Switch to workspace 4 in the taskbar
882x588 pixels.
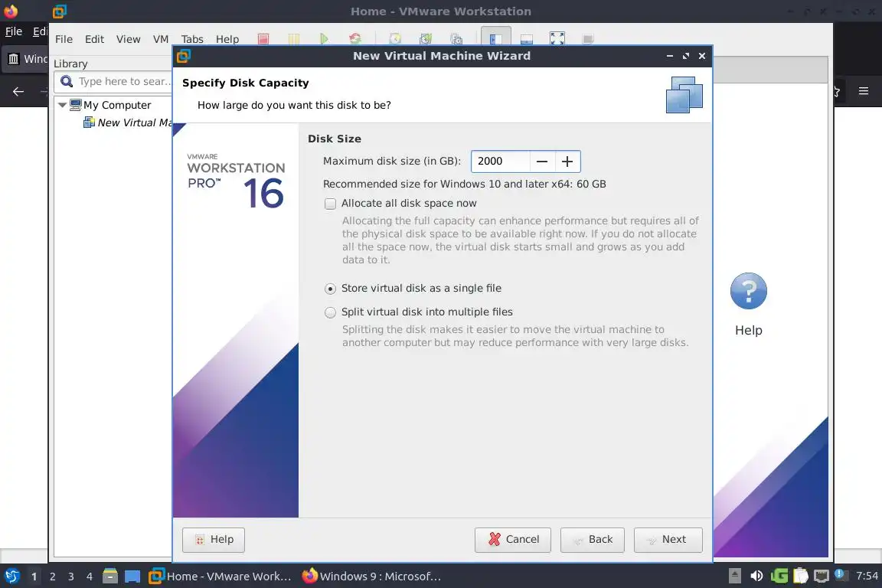point(89,577)
